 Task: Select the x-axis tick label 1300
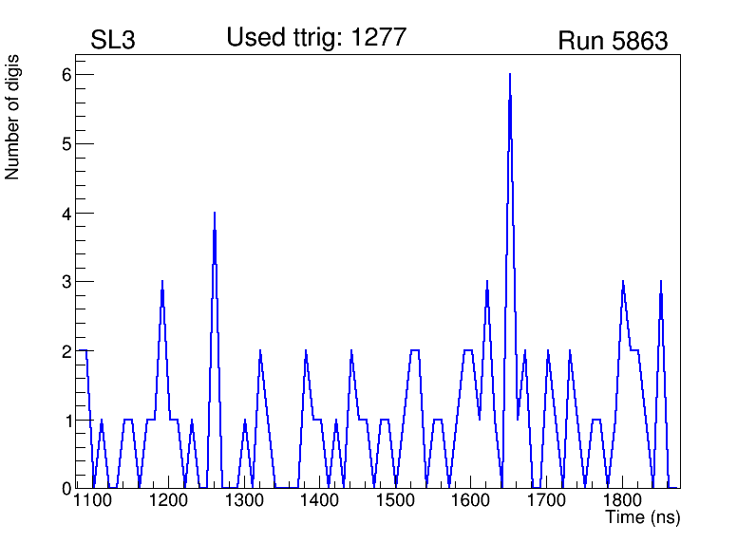click(244, 501)
